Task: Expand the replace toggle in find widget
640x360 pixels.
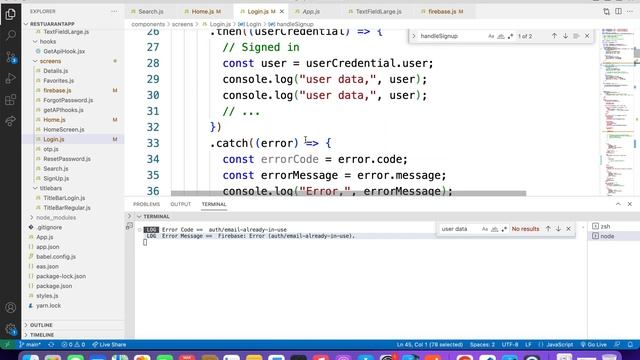Action: click(414, 36)
